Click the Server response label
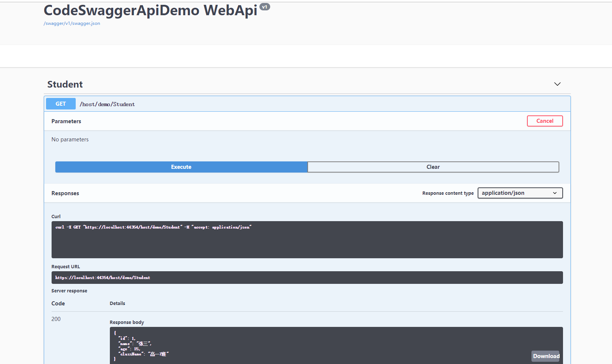 (x=69, y=291)
